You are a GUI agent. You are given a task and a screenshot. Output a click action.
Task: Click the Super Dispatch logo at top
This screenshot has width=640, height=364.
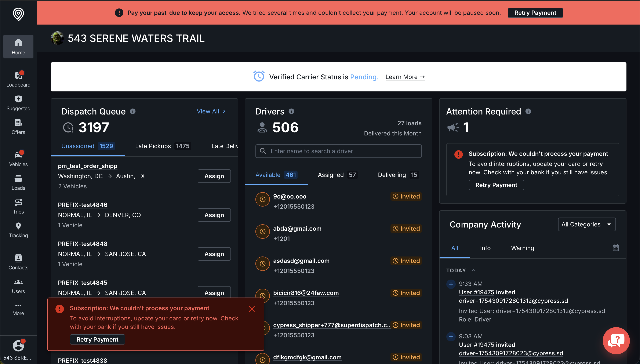(18, 14)
